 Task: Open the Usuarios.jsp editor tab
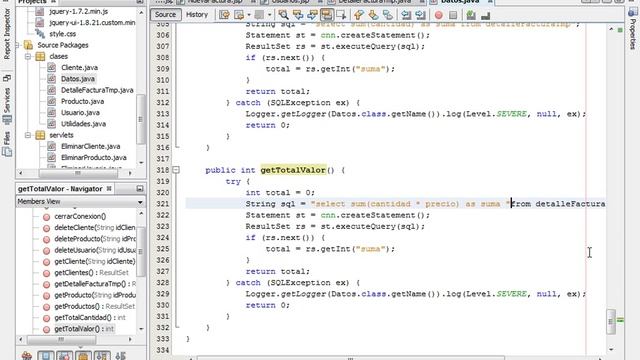(x=291, y=2)
